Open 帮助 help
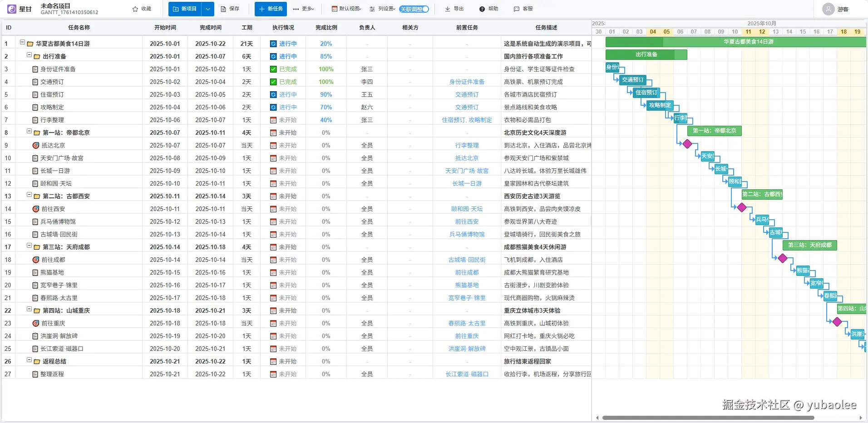This screenshot has height=423, width=868. tap(489, 9)
